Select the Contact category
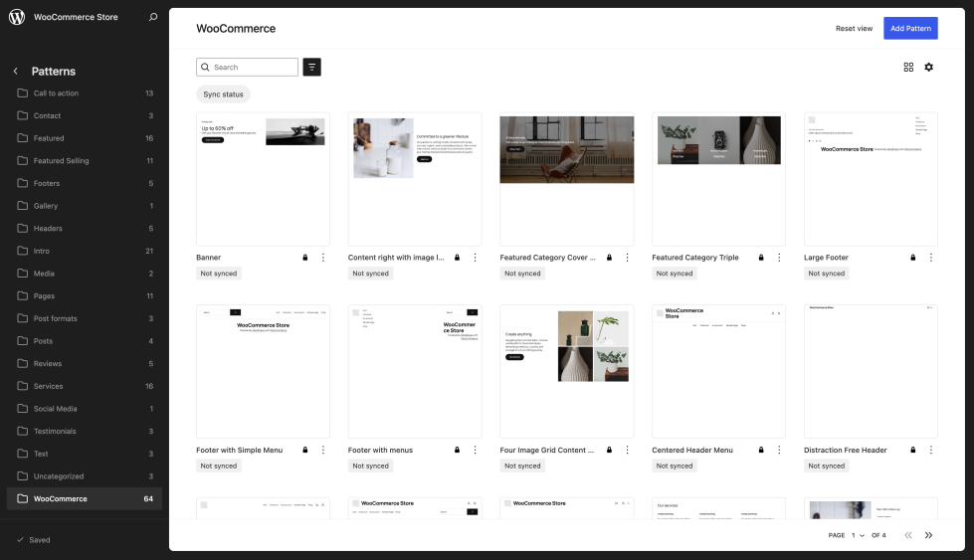 [x=85, y=115]
